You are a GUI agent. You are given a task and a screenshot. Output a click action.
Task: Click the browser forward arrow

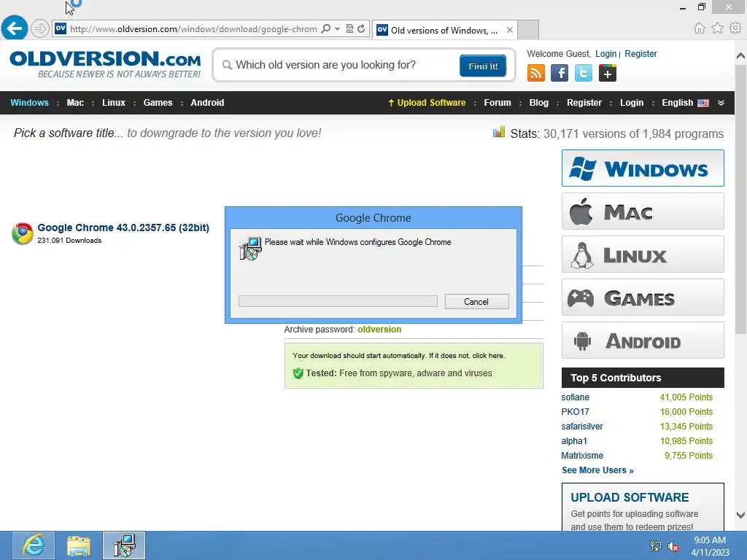pos(40,28)
